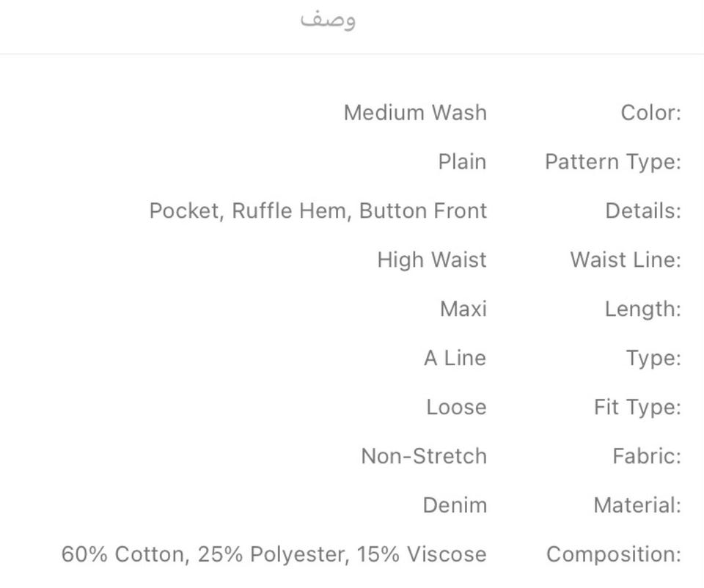Click the Details: label
This screenshot has height=588, width=704.
point(642,211)
